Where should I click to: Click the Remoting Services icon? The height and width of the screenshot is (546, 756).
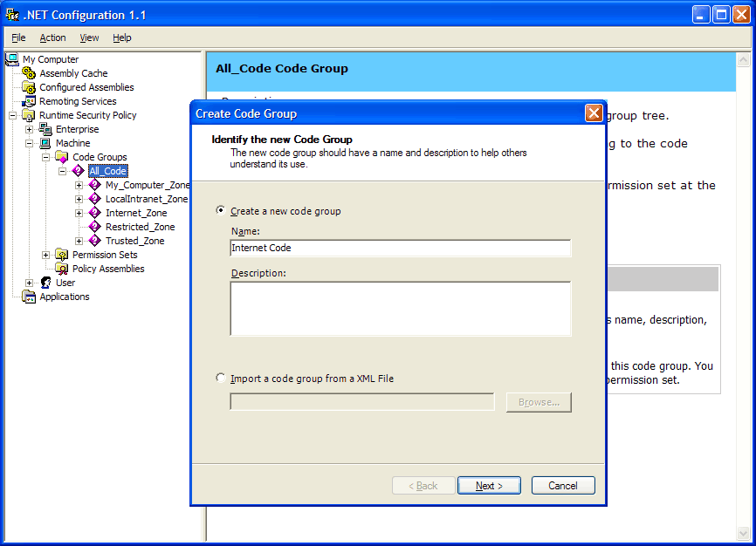click(x=29, y=101)
